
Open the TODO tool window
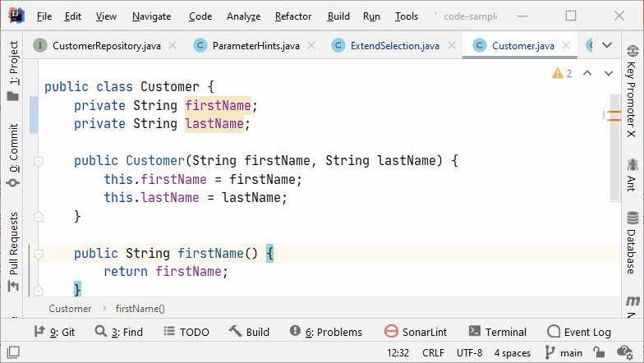pyautogui.click(x=186, y=332)
